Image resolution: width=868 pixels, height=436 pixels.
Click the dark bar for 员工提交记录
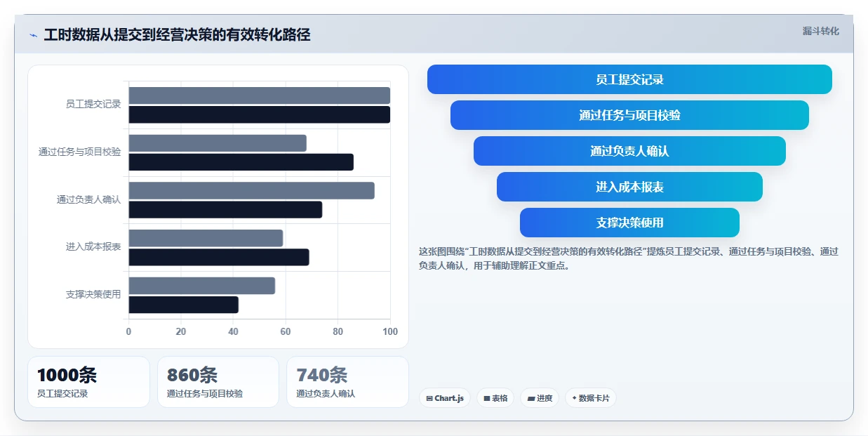259,114
